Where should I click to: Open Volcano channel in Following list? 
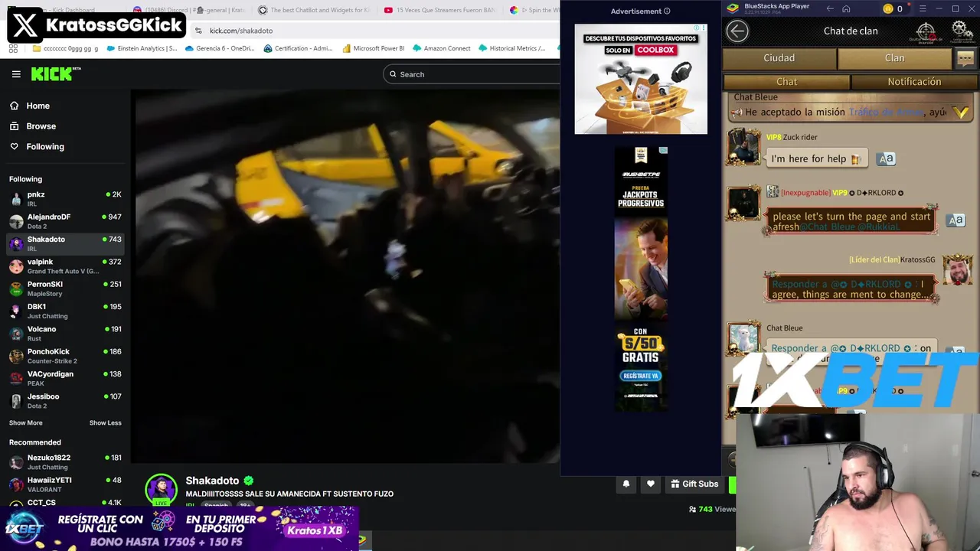pyautogui.click(x=64, y=333)
